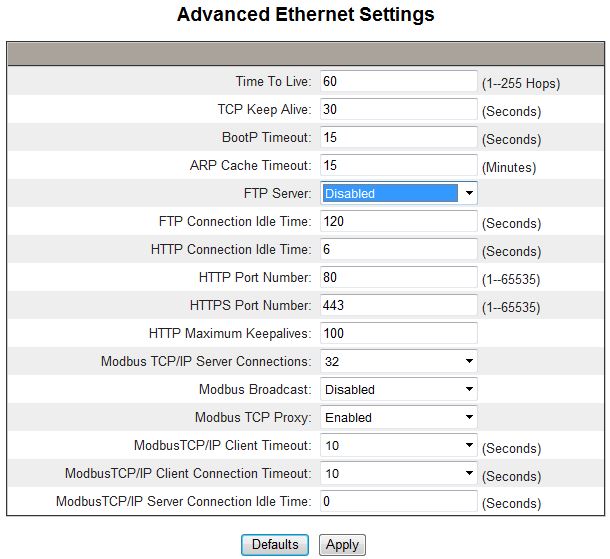Screen dimensions: 610x559
Task: Open Modbus TCP/IP Server Connections dropdown
Action: pos(398,361)
